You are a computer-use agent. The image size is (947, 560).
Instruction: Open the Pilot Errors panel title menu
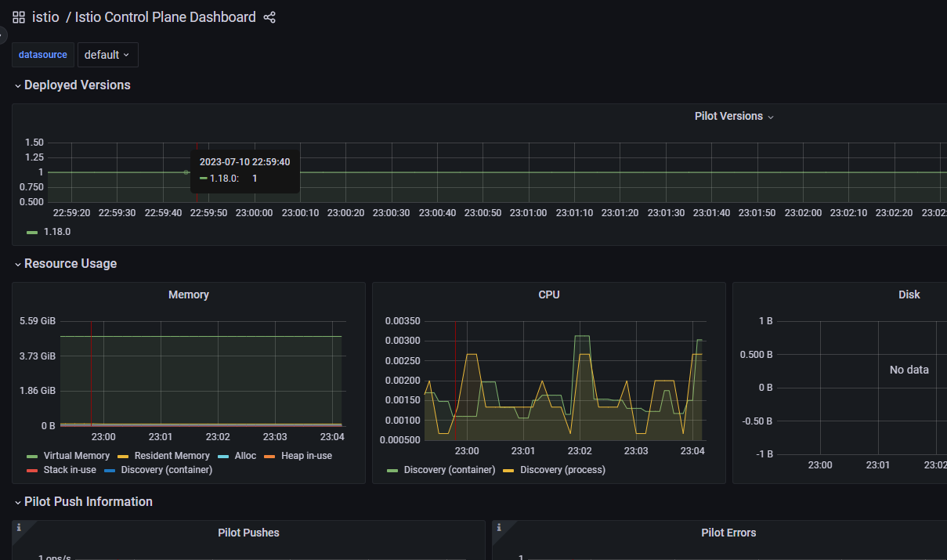pos(728,533)
